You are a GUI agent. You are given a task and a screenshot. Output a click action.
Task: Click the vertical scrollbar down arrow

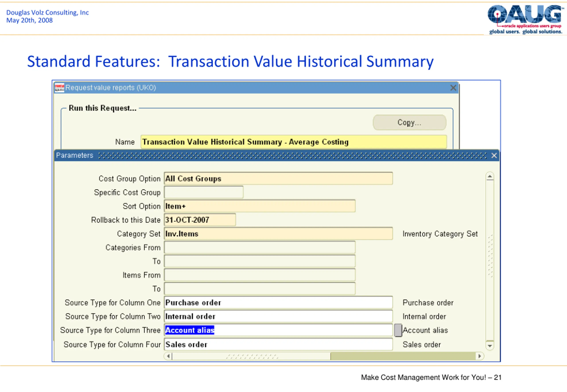point(490,346)
